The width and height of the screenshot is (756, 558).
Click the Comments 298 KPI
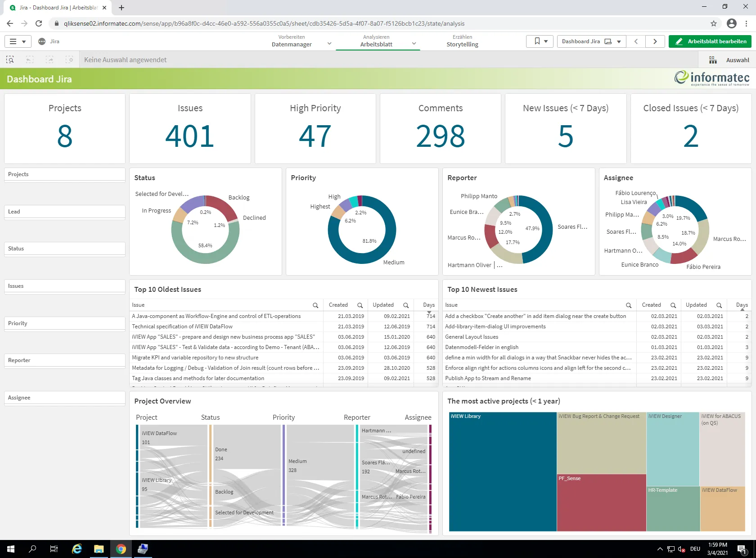coord(441,128)
